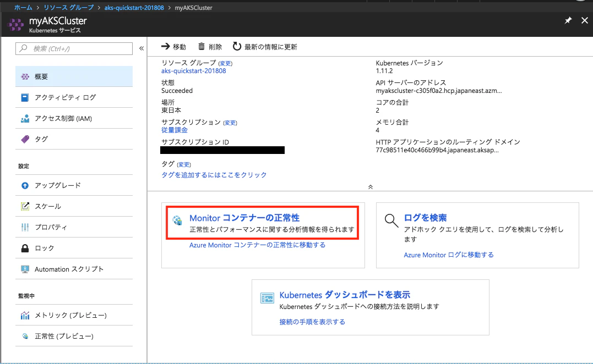The height and width of the screenshot is (364, 593).
Task: Click the API server address myakscluster-c305f0a2 text
Action: (439, 91)
